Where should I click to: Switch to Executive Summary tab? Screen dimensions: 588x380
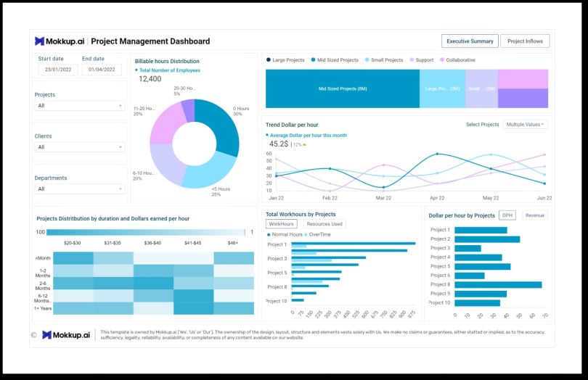click(470, 41)
